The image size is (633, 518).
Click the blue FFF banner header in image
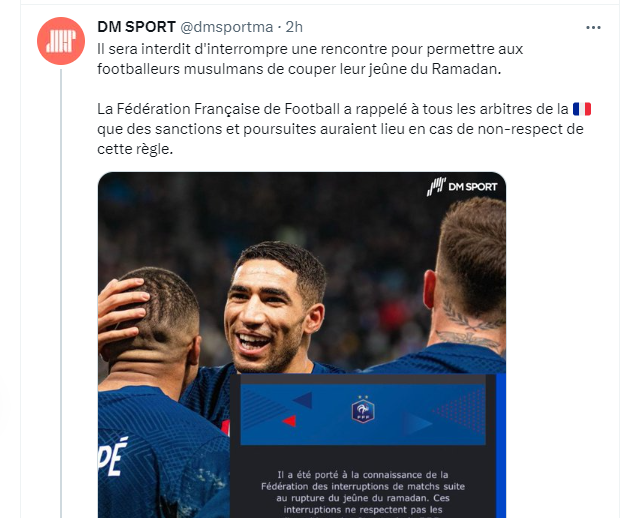363,415
